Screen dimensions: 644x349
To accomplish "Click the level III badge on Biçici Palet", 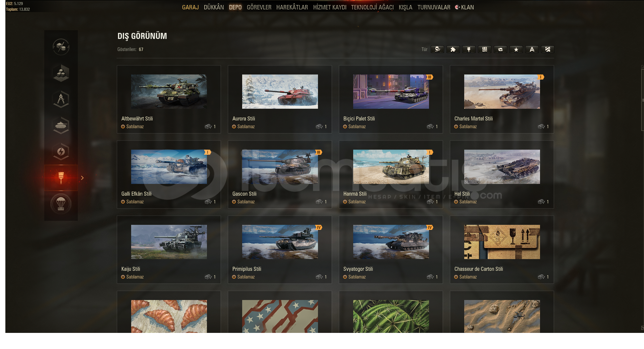I will [x=430, y=77].
